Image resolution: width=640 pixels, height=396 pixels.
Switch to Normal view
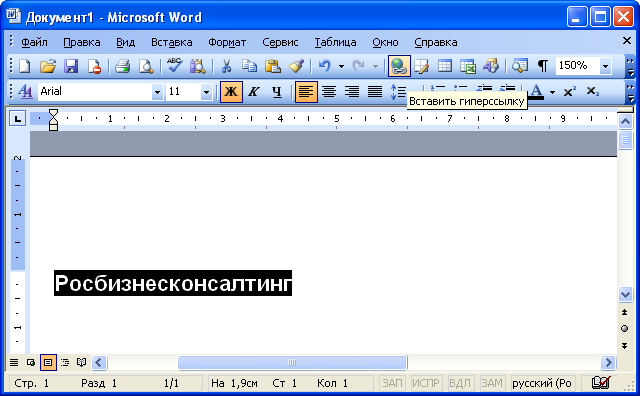pos(14,362)
